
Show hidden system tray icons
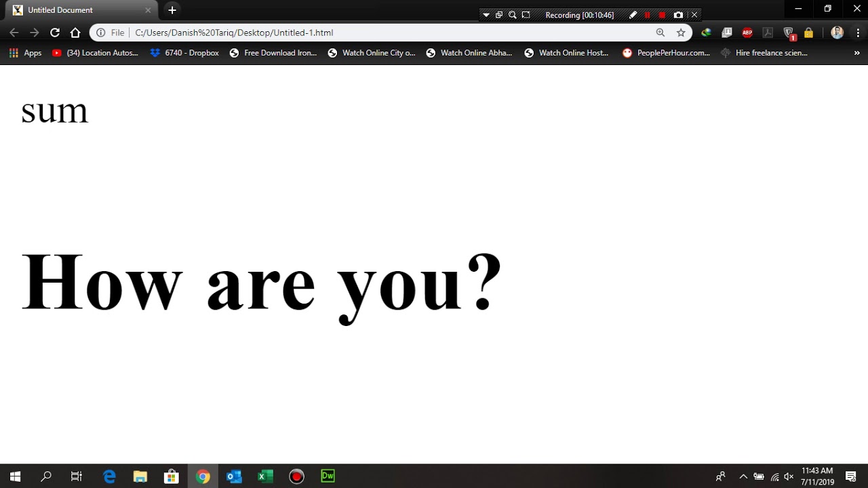point(743,476)
